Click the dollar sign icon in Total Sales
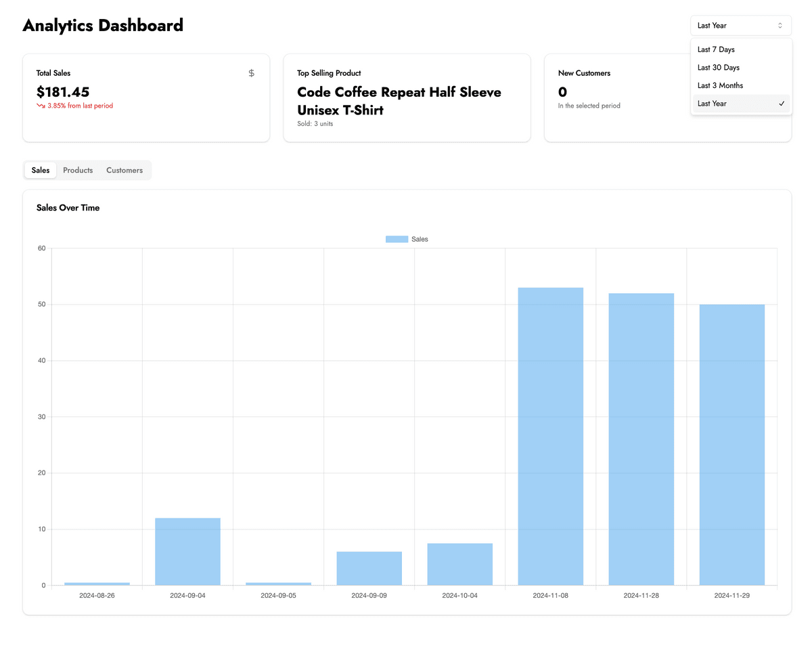 coord(252,73)
